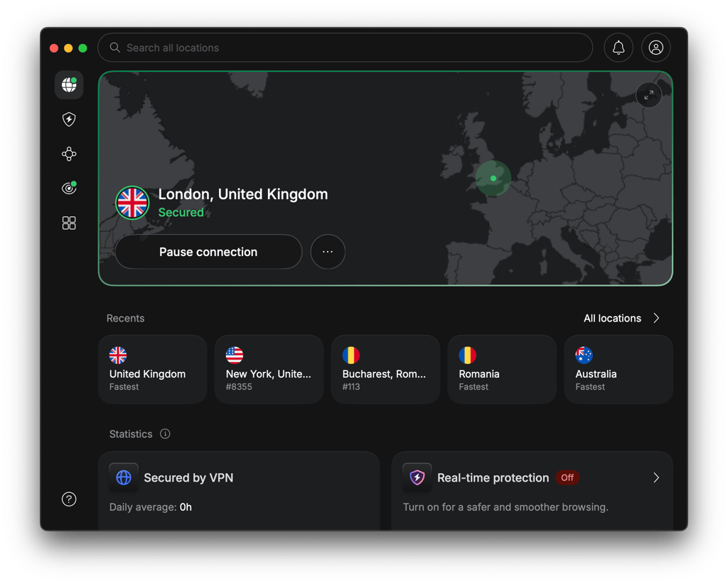The image size is (728, 584).
Task: Focus the Search all locations field
Action: [x=345, y=48]
